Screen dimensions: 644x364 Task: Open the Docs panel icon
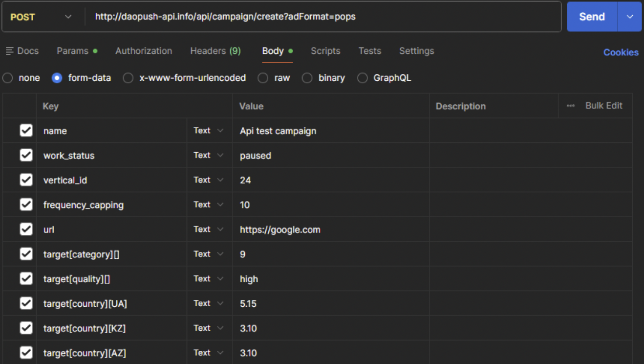coord(10,51)
